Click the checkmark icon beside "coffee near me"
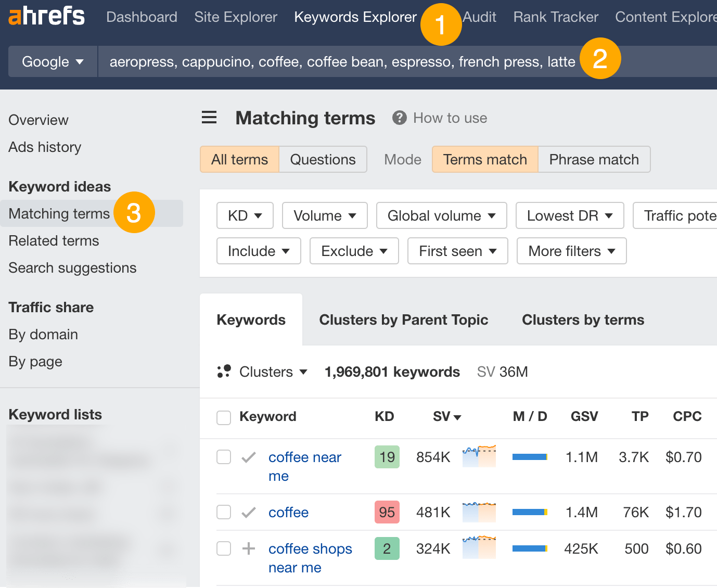Image resolution: width=717 pixels, height=588 pixels. 249,457
